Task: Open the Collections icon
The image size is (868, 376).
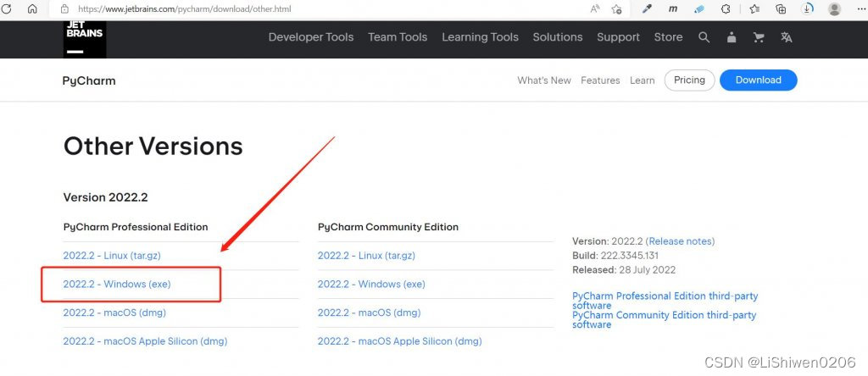Action: pyautogui.click(x=781, y=8)
